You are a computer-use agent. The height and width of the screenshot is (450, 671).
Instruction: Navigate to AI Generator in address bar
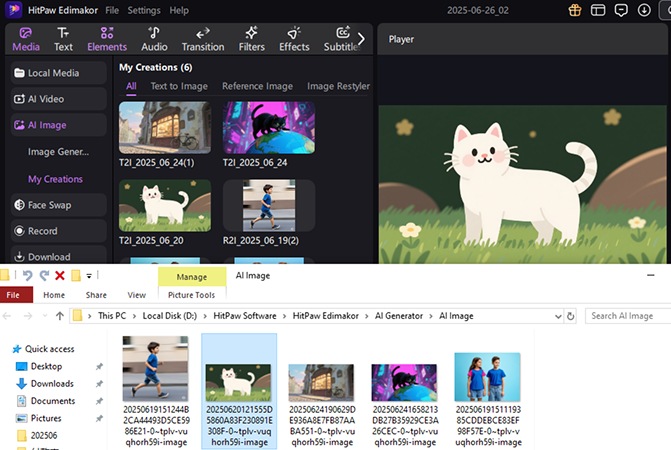click(399, 316)
